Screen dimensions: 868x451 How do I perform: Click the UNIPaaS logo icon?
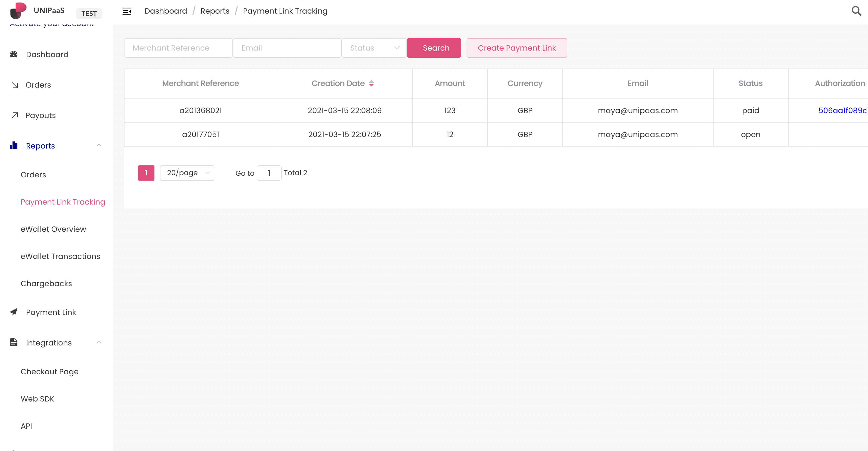pos(18,10)
